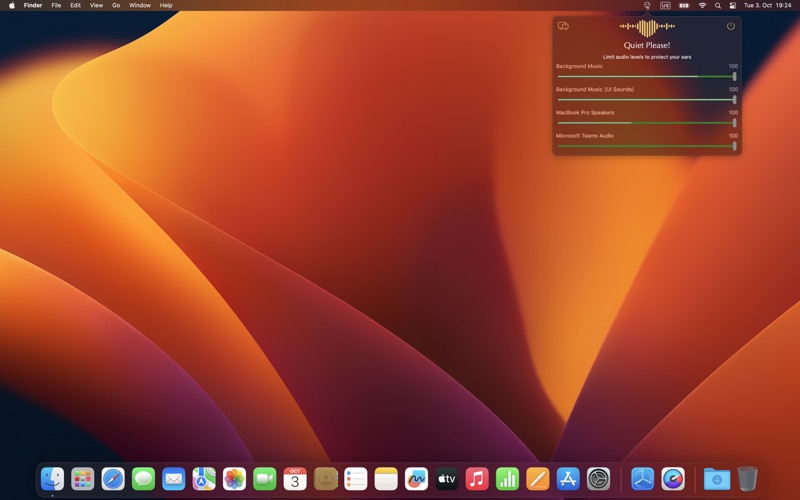Open Contacts in the Dock

[326, 479]
